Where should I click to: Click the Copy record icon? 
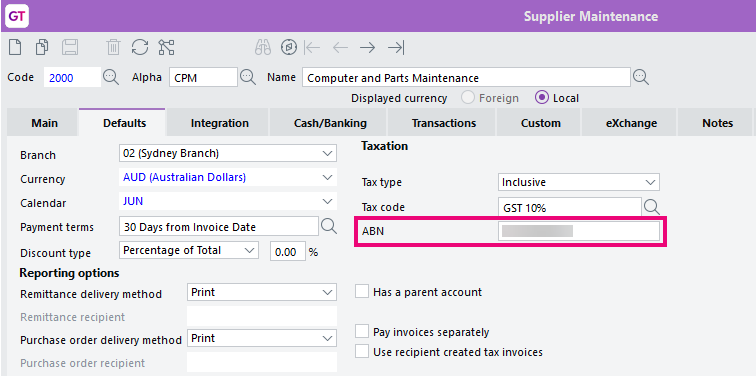[42, 47]
